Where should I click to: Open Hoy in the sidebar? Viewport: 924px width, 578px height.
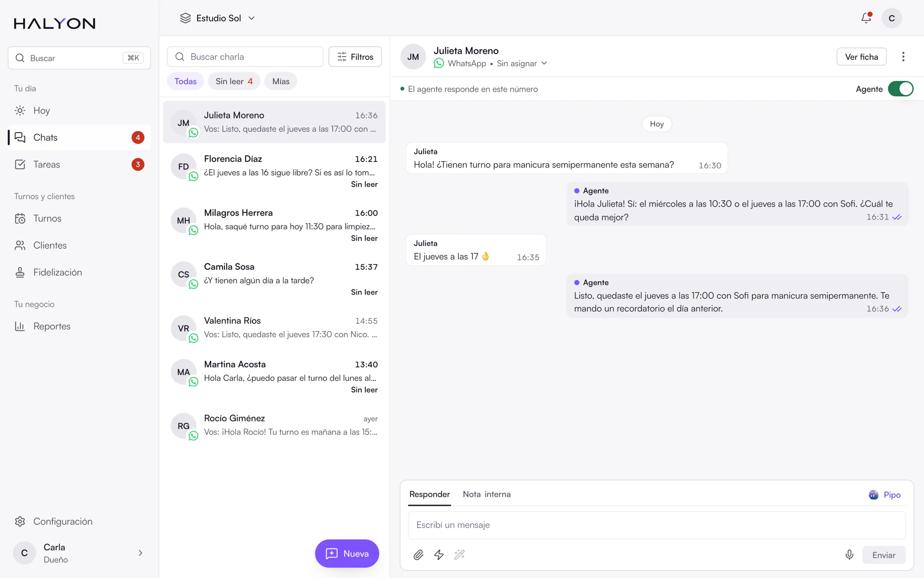(x=79, y=111)
